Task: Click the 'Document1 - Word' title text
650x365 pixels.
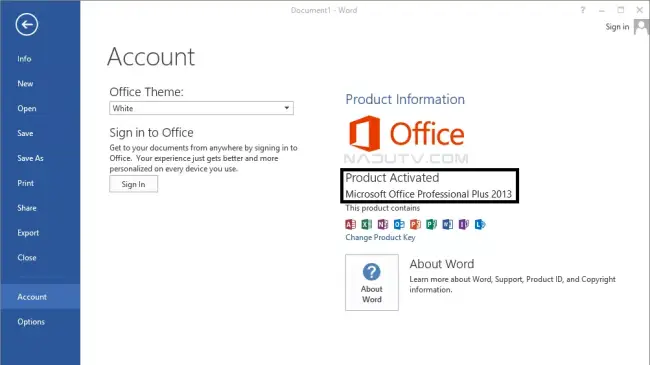Action: click(x=324, y=10)
